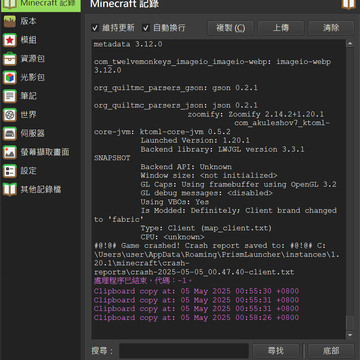Screen dimensions: 360x360
Task: Open the 筆記 notes page
Action: tap(40, 96)
